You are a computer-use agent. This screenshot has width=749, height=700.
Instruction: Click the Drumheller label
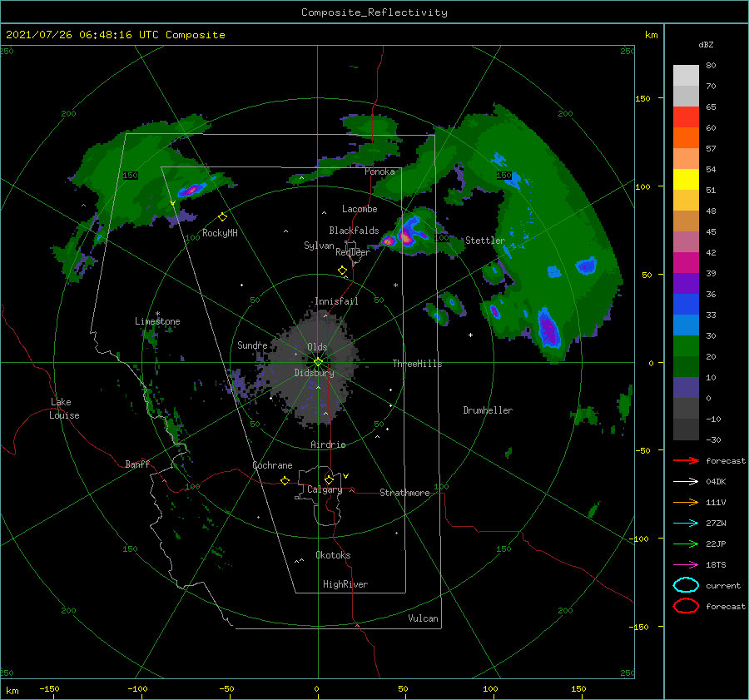pos(488,410)
